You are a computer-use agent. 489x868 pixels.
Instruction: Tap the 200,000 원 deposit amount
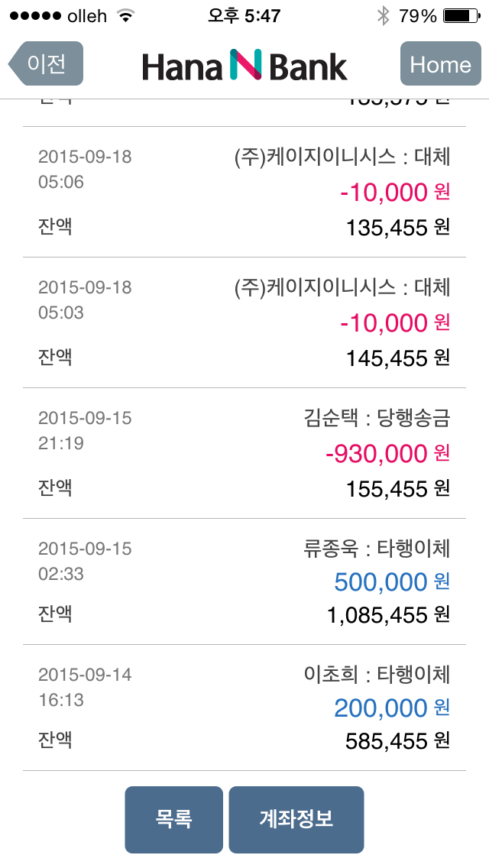click(x=392, y=708)
